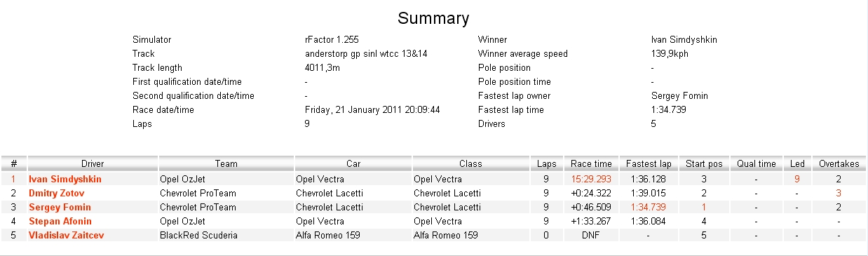
Task: Open driver Ivan Simdyshkin's link
Action: (x=65, y=179)
